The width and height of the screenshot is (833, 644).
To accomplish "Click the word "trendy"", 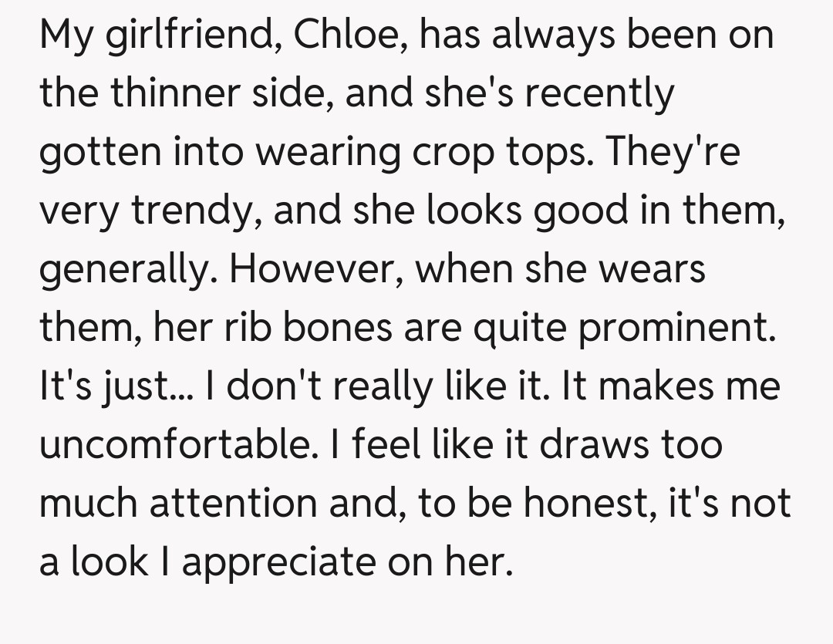I will click(196, 212).
